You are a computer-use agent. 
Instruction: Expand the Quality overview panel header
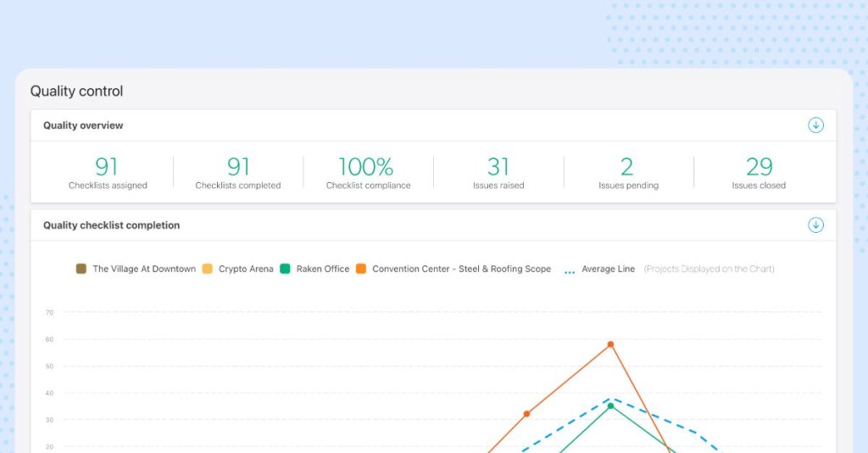(x=83, y=125)
